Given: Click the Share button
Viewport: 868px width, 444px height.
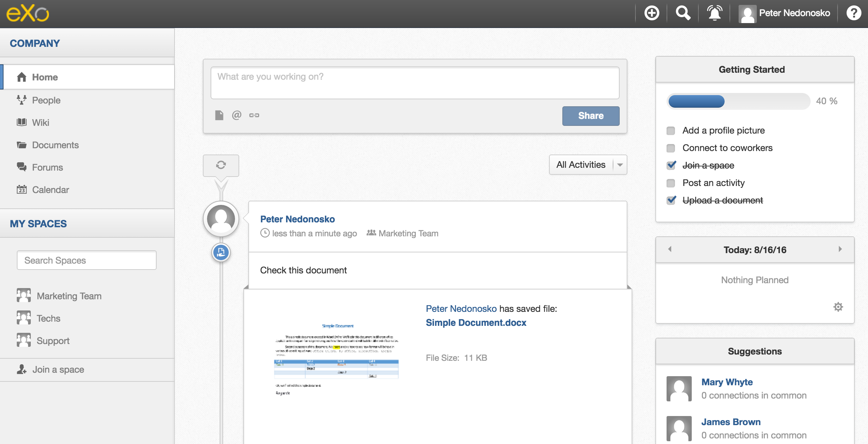Looking at the screenshot, I should tap(591, 115).
